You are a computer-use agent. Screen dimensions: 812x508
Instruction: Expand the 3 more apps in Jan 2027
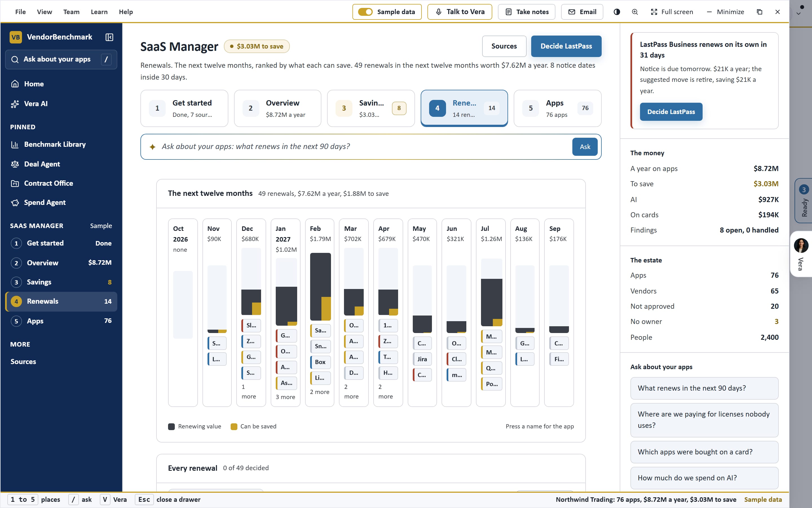285,397
